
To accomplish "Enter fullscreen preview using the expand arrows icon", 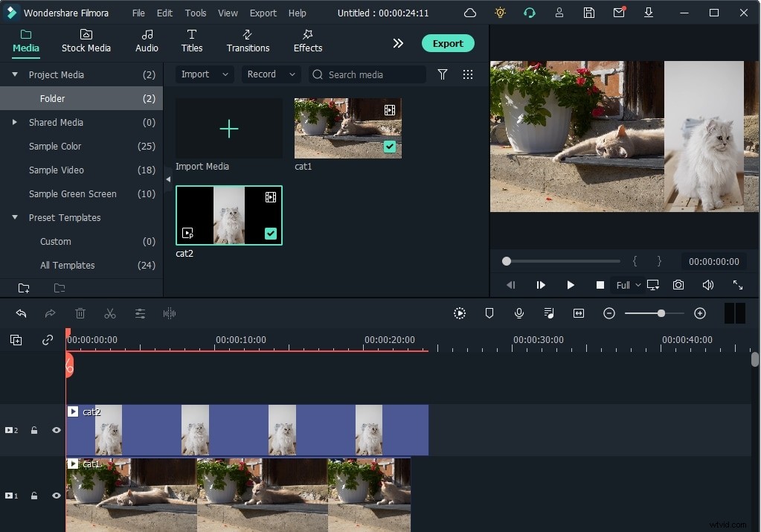I will click(x=737, y=285).
